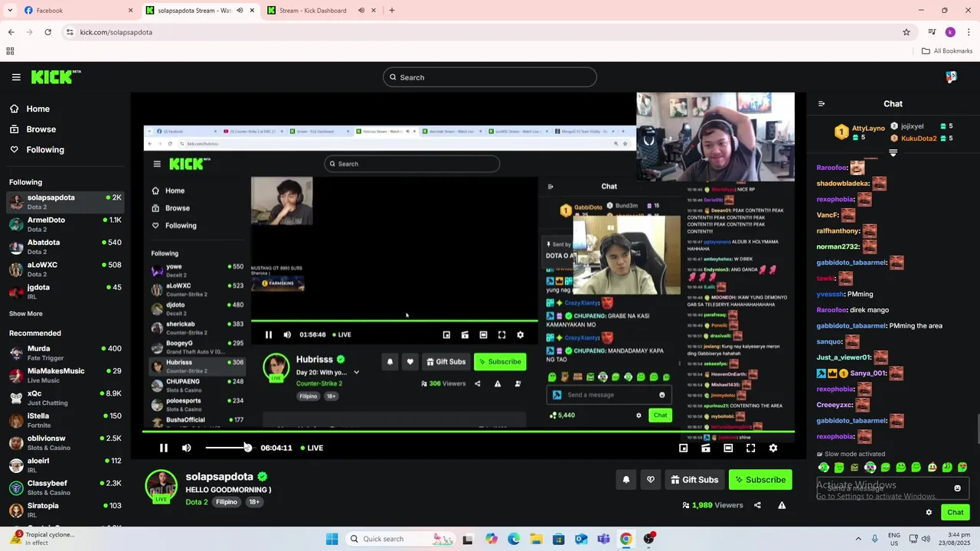980x551 pixels.
Task: Show hidden system tray icons
Action: pyautogui.click(x=858, y=539)
